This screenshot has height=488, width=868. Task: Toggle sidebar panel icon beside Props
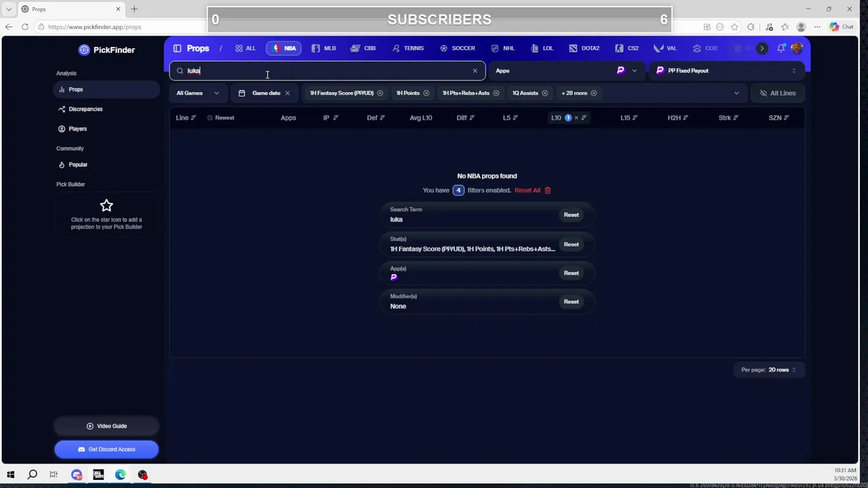[177, 48]
